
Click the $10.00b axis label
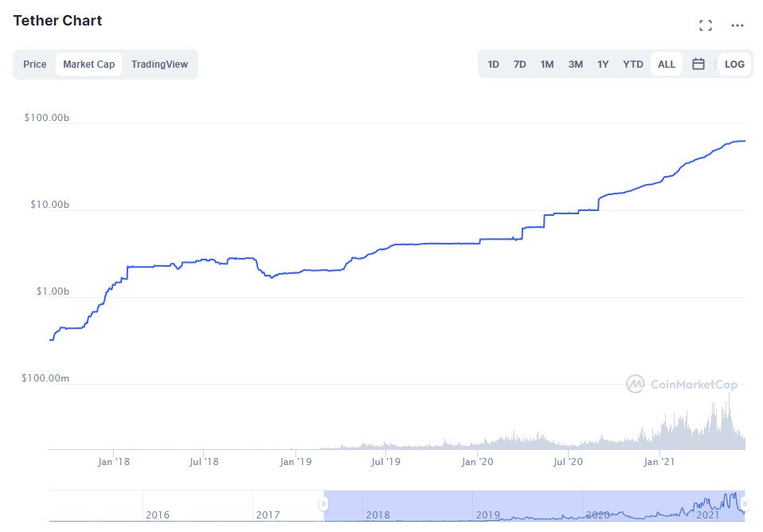pos(49,205)
